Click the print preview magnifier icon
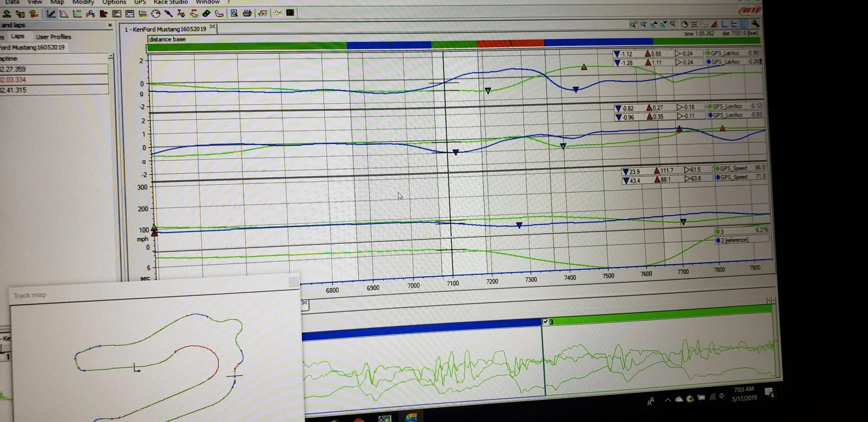 [x=234, y=13]
